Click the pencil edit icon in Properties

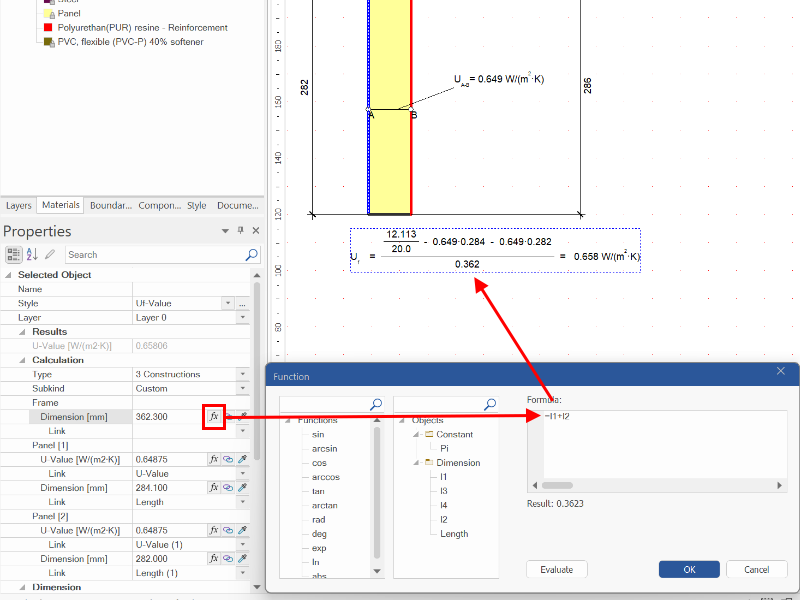pyautogui.click(x=50, y=254)
